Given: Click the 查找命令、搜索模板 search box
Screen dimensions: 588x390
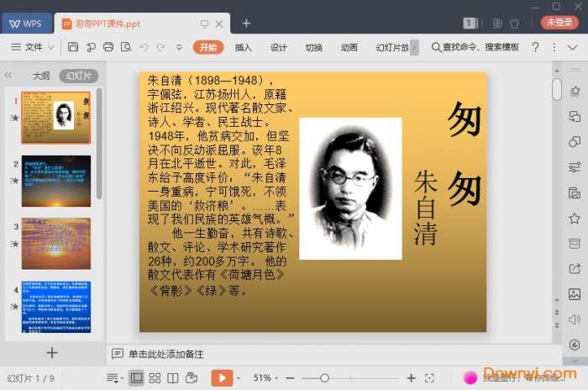Looking at the screenshot, I should (x=475, y=47).
